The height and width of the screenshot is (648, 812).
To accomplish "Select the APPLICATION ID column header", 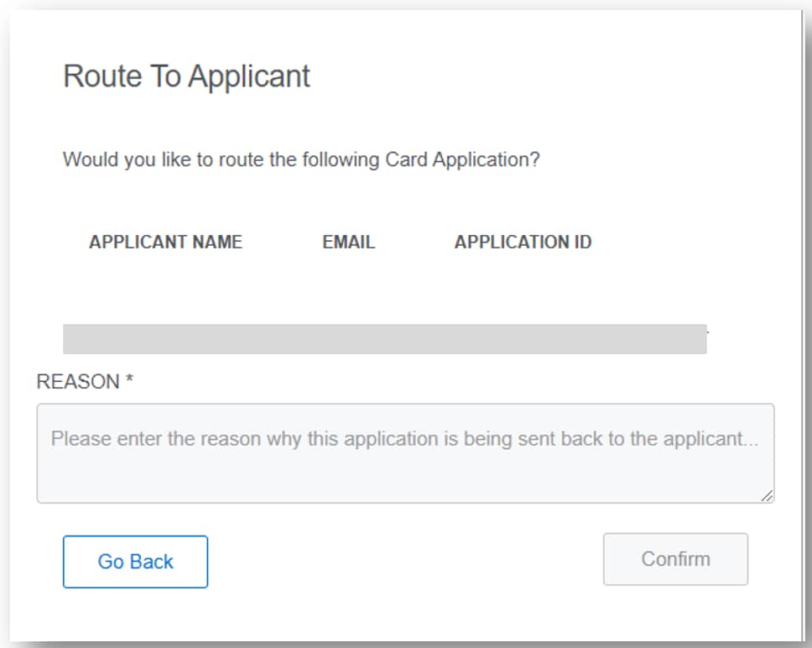I will click(523, 242).
